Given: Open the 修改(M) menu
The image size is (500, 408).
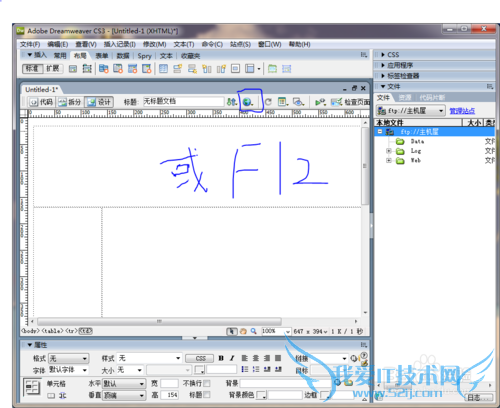Looking at the screenshot, I should [x=154, y=44].
